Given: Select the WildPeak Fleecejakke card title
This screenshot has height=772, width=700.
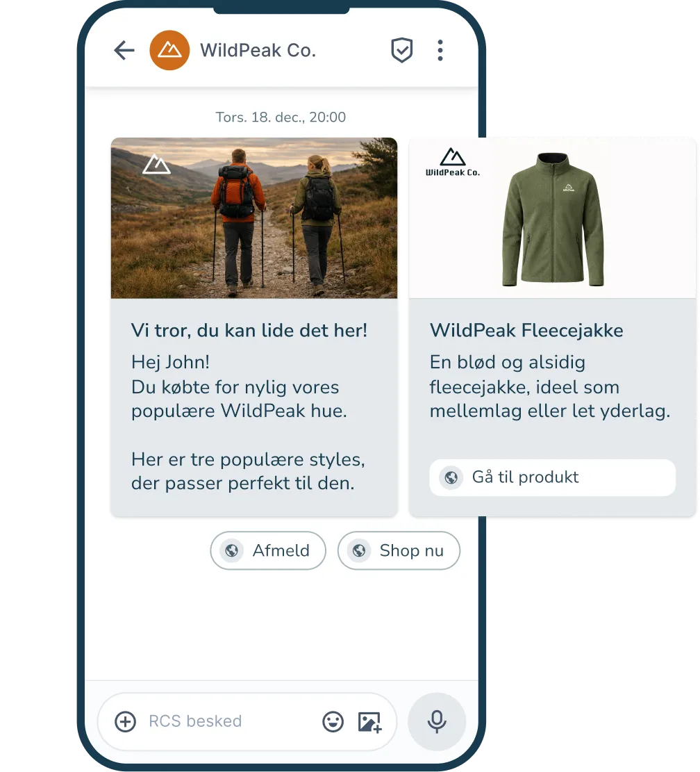Looking at the screenshot, I should 526,330.
